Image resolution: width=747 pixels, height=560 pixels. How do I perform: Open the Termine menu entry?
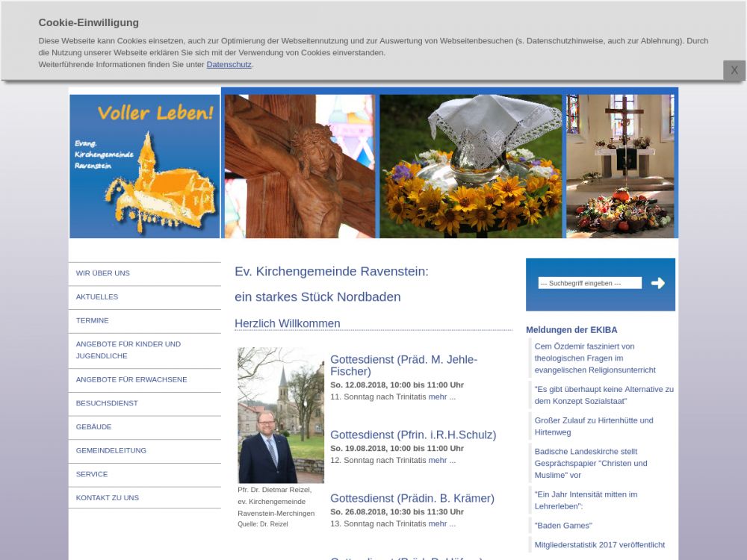93,320
